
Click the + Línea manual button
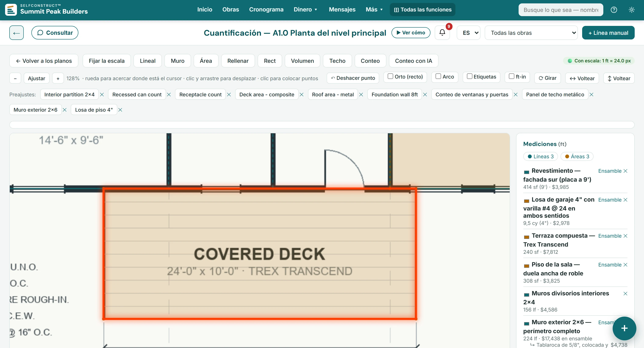coord(608,33)
